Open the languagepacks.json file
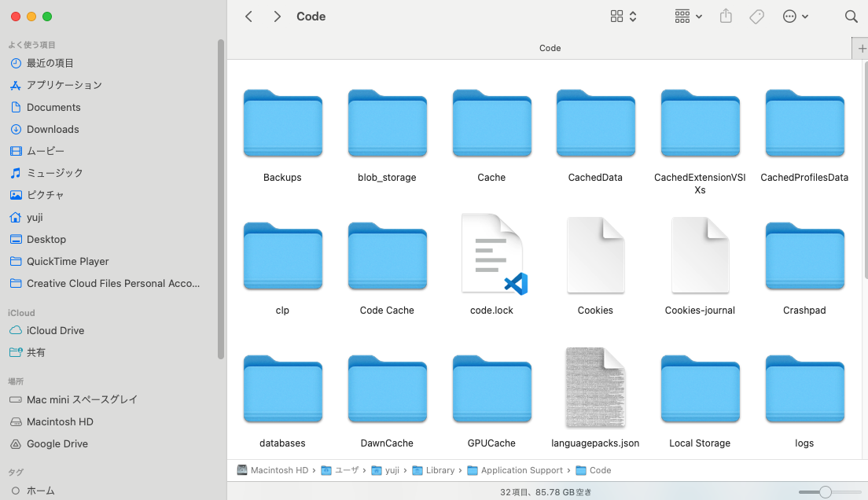The image size is (868, 500). [595, 388]
